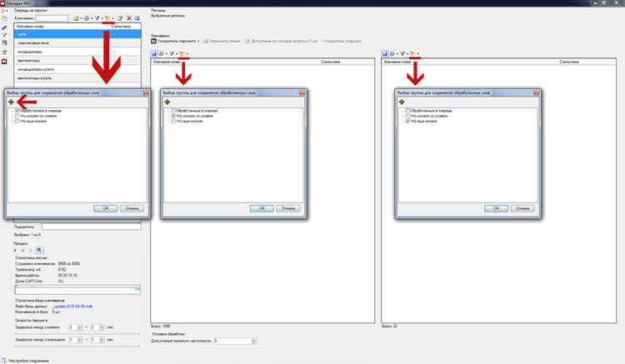The width and height of the screenshot is (625, 364).
Task: Check Что еще искали in middle dialog
Action: coord(173,121)
